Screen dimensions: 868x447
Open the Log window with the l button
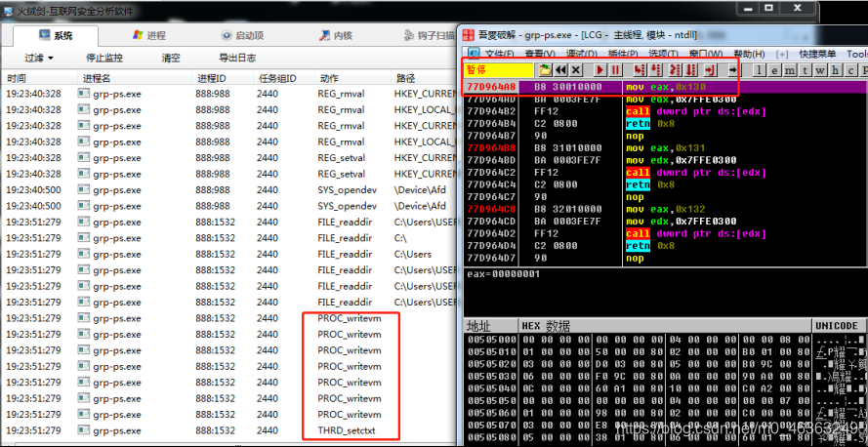pos(760,70)
